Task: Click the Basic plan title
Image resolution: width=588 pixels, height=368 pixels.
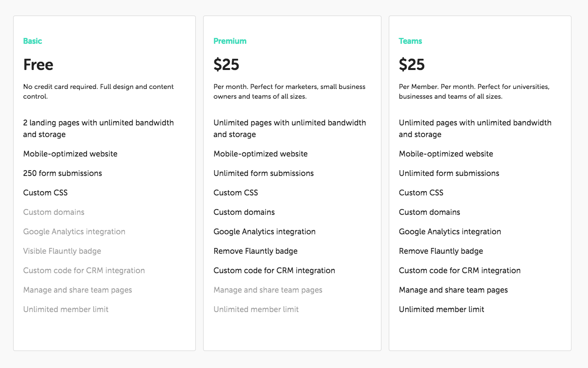Action: coord(33,41)
